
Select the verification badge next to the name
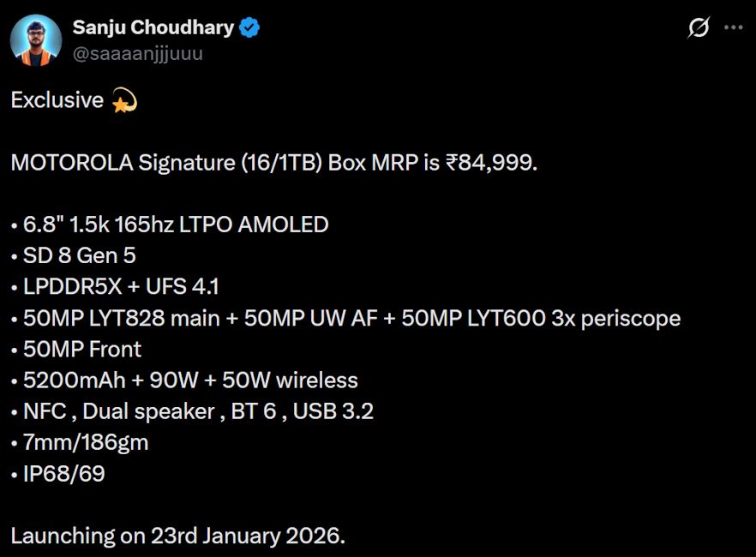[249, 27]
